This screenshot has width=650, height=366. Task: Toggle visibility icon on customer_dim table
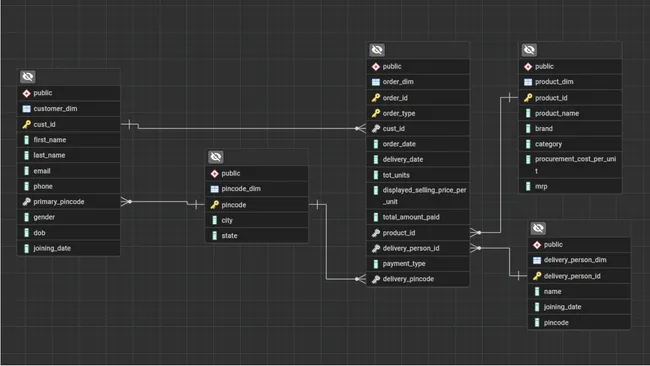pos(28,77)
